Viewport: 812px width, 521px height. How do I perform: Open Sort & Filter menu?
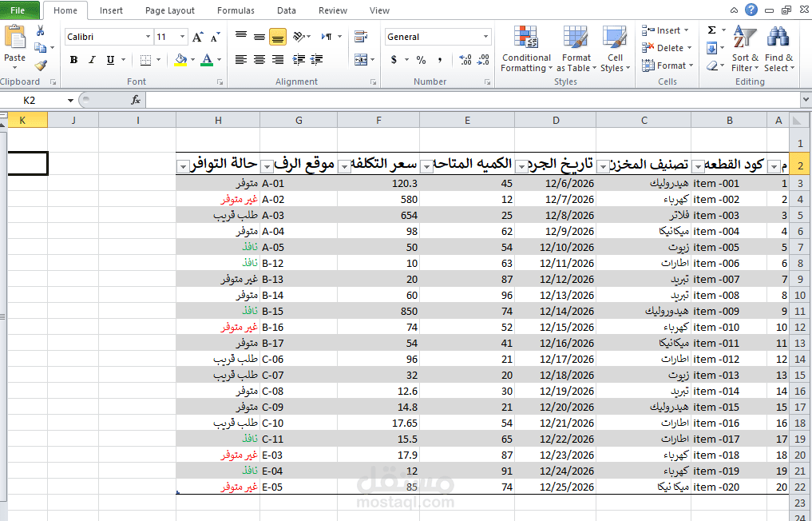pyautogui.click(x=745, y=49)
